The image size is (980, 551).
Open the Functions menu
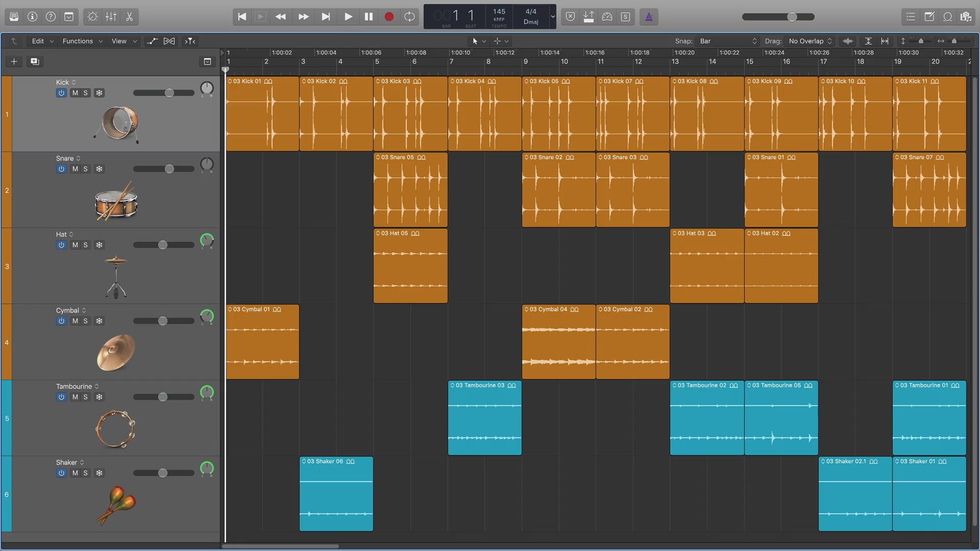82,41
